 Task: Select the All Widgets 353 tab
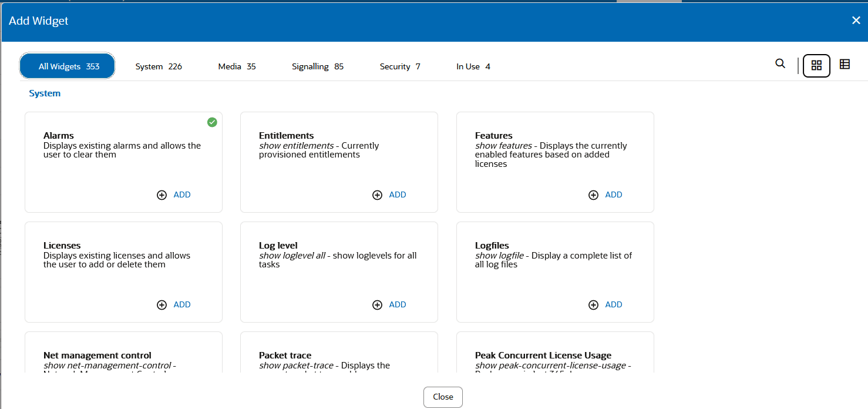pyautogui.click(x=68, y=66)
